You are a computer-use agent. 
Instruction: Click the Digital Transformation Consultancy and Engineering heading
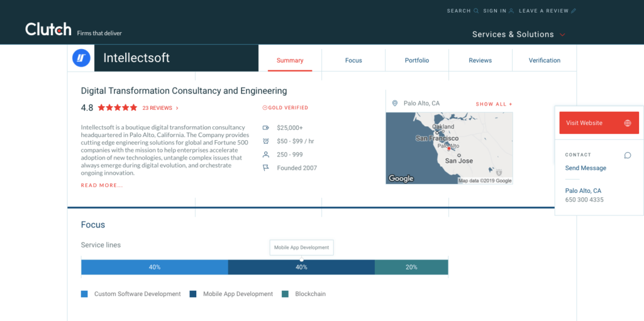point(184,91)
